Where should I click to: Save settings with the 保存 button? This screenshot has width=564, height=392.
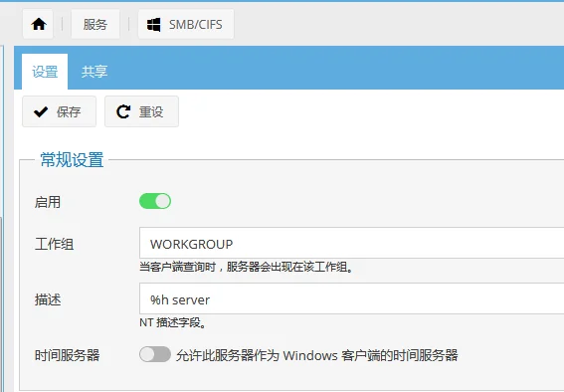[59, 111]
